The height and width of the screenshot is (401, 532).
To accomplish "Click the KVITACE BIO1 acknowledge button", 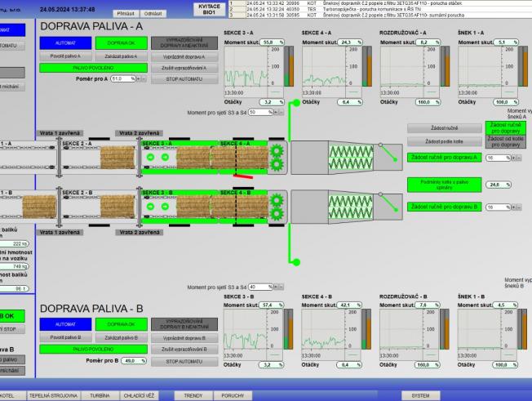I will tap(208, 9).
